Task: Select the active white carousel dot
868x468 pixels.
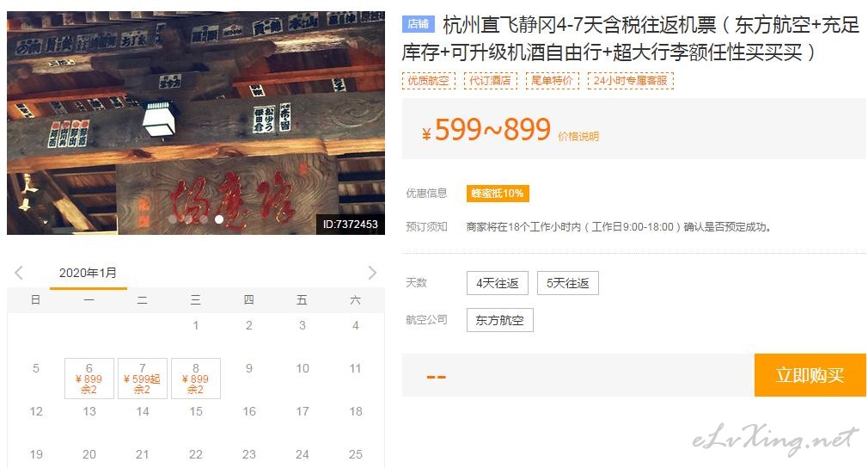Action: coord(219,220)
